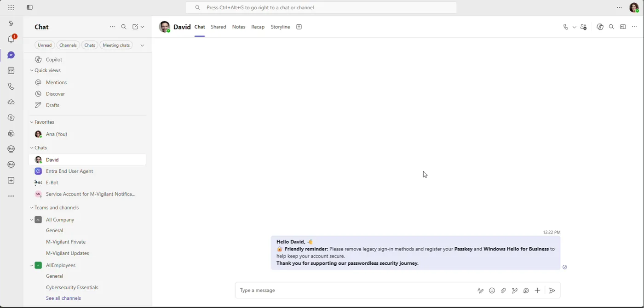Filter list by Meeting chats
Image resolution: width=644 pixels, height=308 pixels.
click(116, 45)
